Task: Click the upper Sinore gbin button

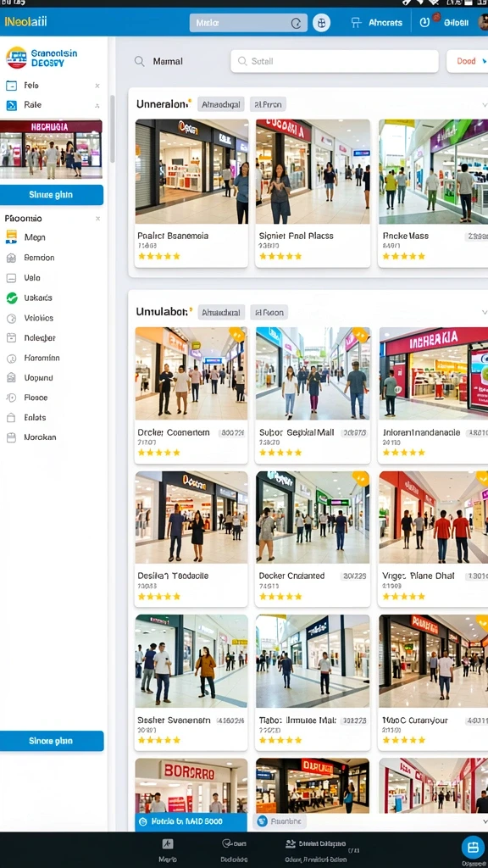Action: [x=52, y=195]
